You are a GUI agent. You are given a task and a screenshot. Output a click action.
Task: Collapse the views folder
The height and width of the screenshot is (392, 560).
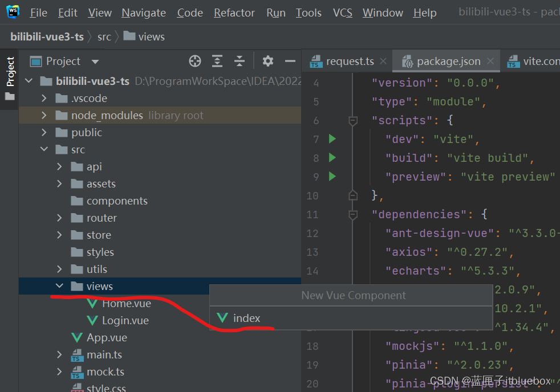pos(59,286)
